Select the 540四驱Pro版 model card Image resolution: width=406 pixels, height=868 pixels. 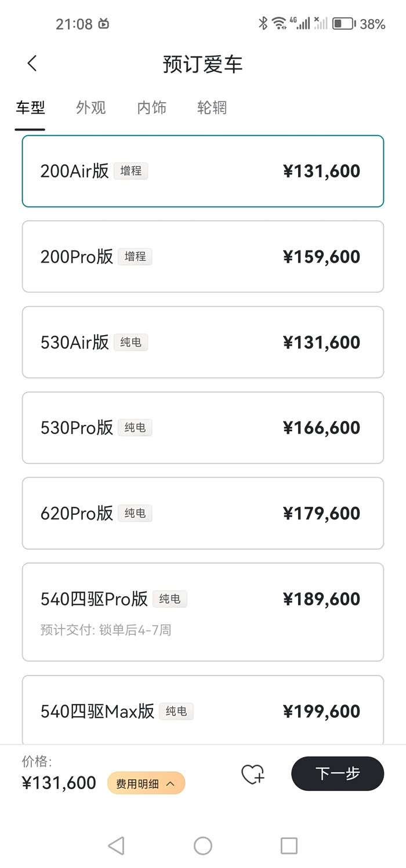(x=203, y=612)
